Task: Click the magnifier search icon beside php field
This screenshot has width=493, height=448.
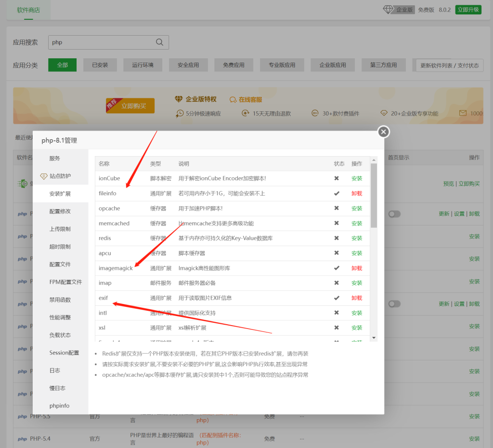Action: coord(159,42)
